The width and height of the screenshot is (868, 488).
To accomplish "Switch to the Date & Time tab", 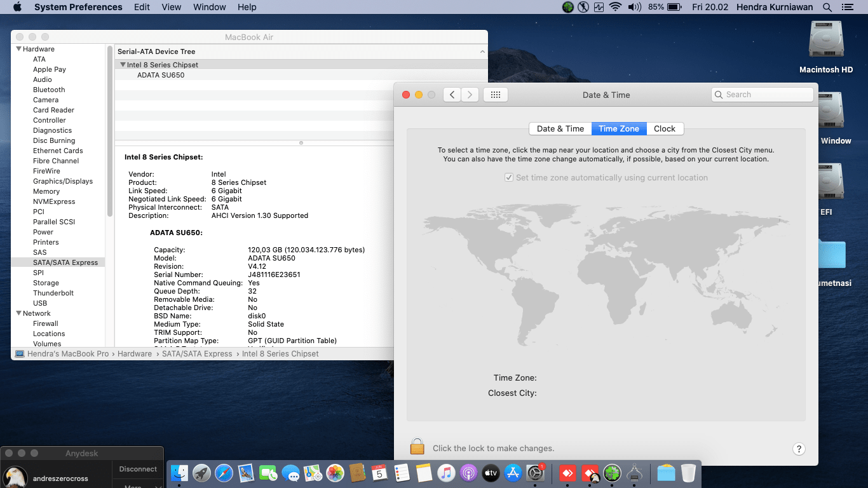I will (560, 128).
